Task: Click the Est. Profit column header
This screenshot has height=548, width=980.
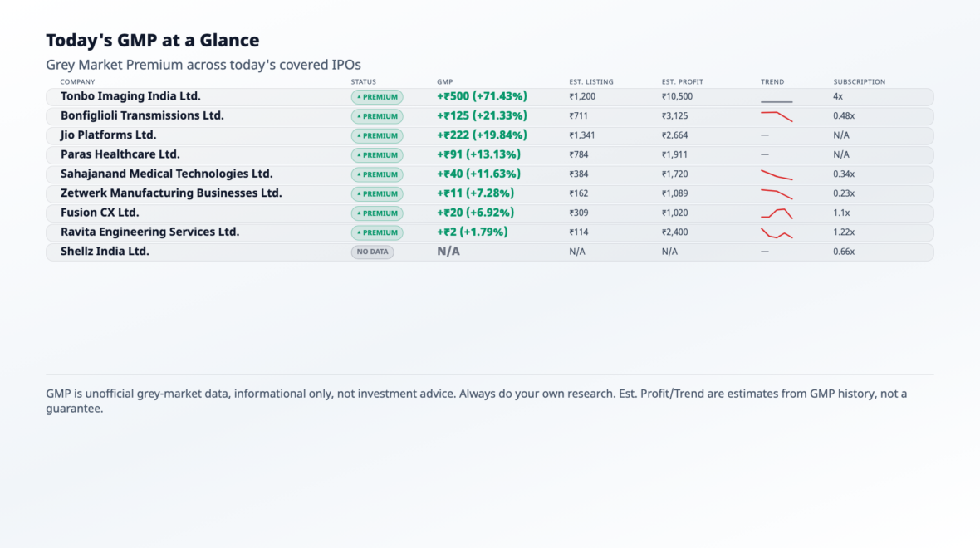Action: tap(683, 82)
